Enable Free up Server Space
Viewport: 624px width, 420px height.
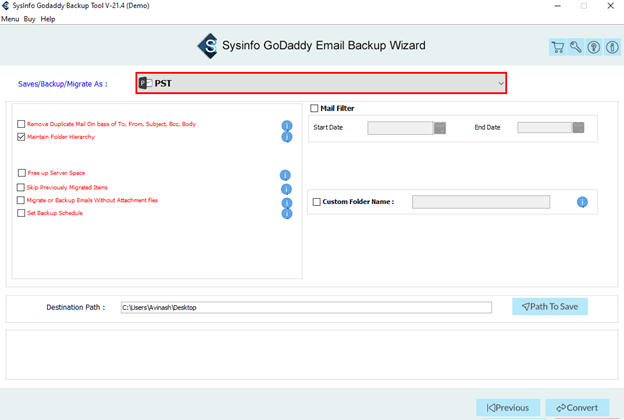[21, 173]
